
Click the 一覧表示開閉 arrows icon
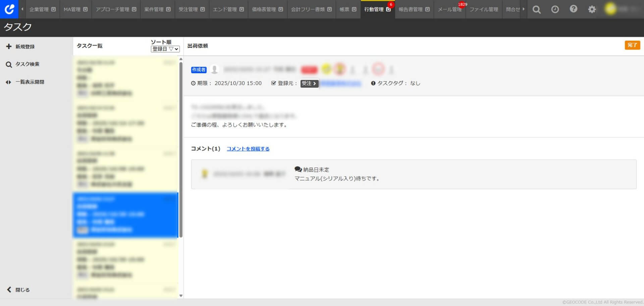[9, 82]
